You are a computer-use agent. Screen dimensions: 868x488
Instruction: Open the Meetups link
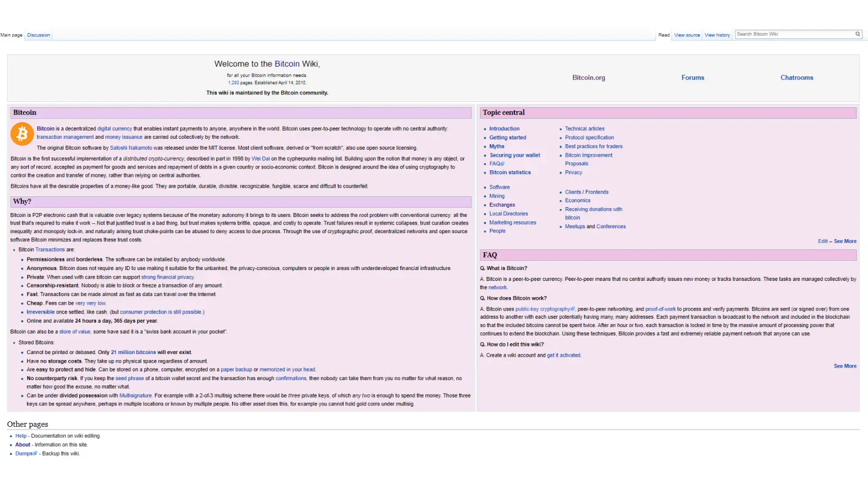click(x=575, y=227)
